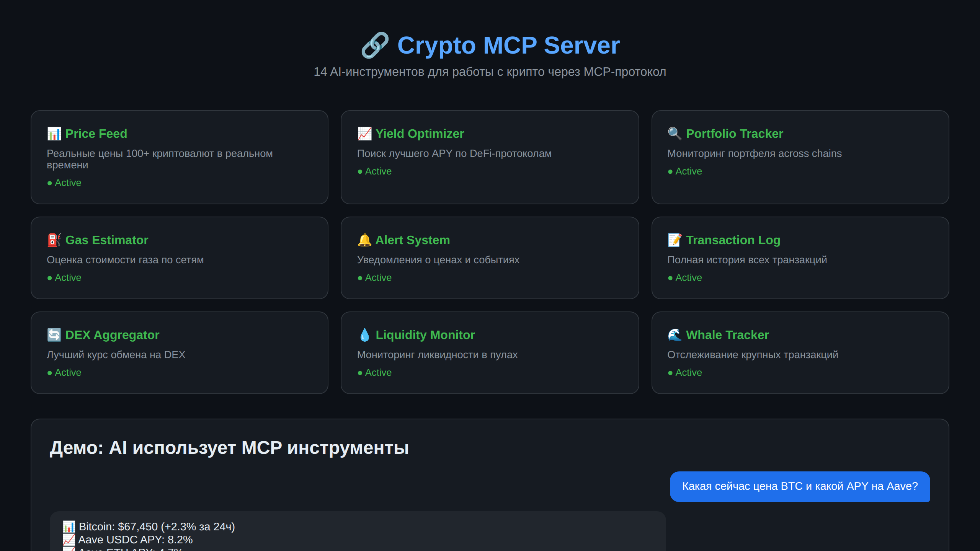Open the Alert System card title
This screenshot has width=980, height=551.
click(x=413, y=240)
